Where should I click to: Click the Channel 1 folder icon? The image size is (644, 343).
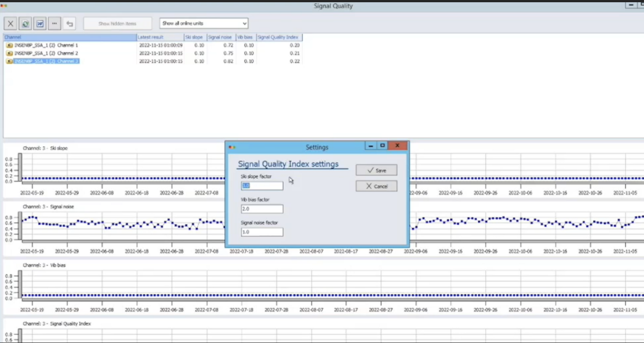(10, 46)
